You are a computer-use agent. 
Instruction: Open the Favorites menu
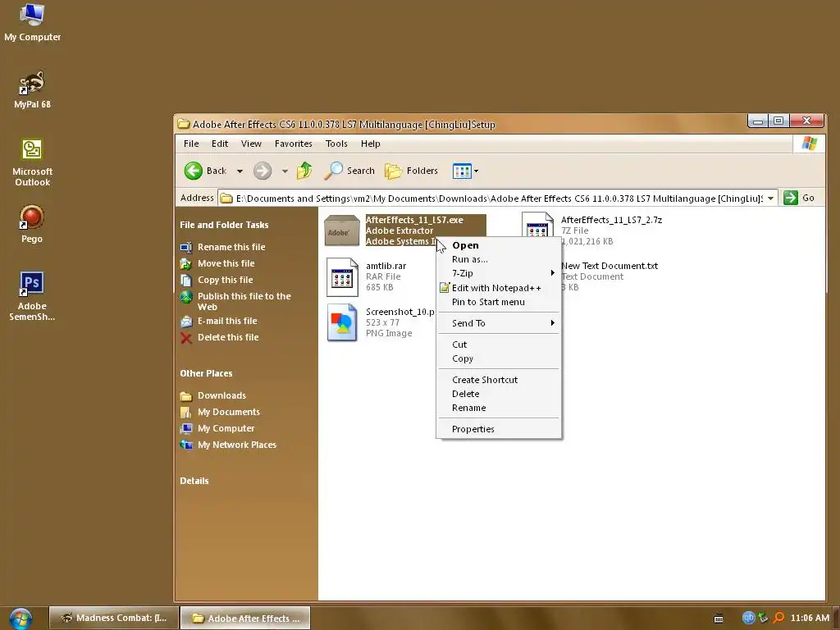point(293,144)
